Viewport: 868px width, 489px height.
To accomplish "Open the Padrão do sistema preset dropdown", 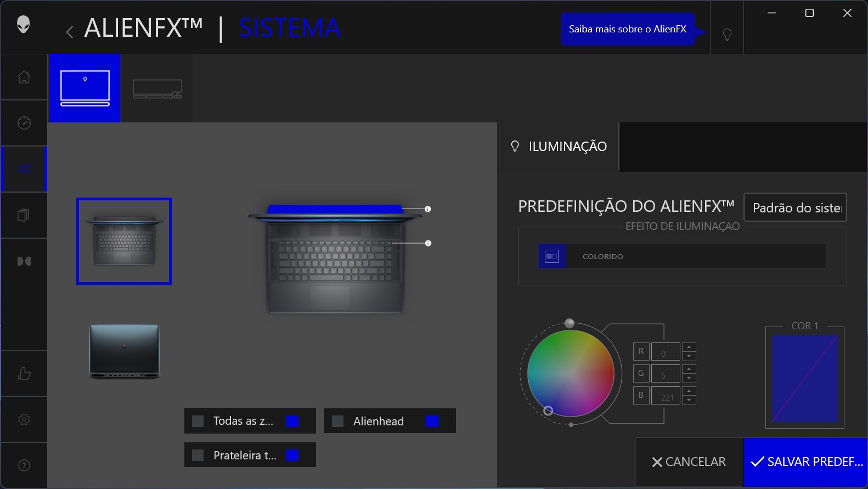I will click(795, 207).
